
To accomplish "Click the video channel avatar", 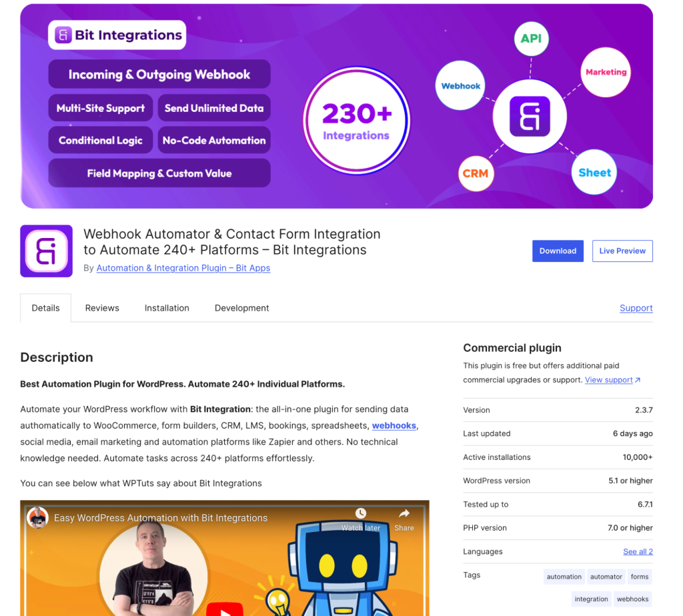I will pyautogui.click(x=37, y=517).
